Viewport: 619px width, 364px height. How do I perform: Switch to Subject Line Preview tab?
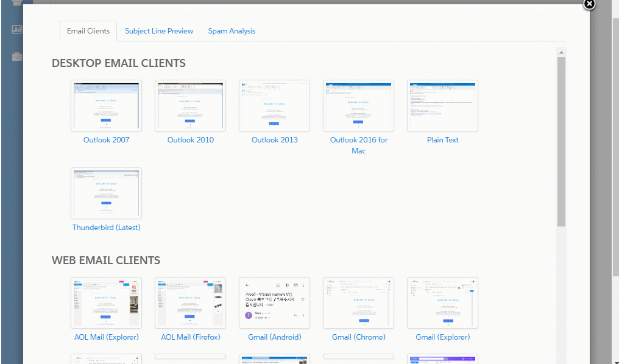[x=158, y=31]
